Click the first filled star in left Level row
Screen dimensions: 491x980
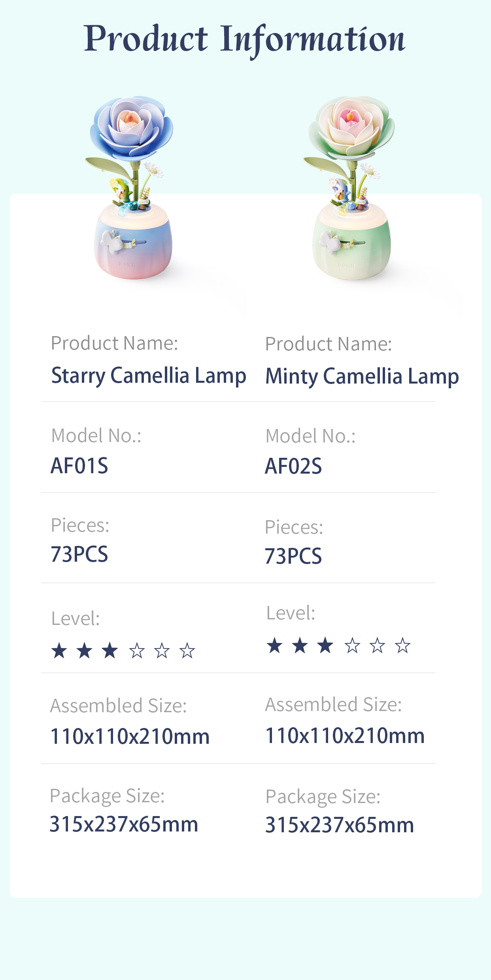(59, 651)
